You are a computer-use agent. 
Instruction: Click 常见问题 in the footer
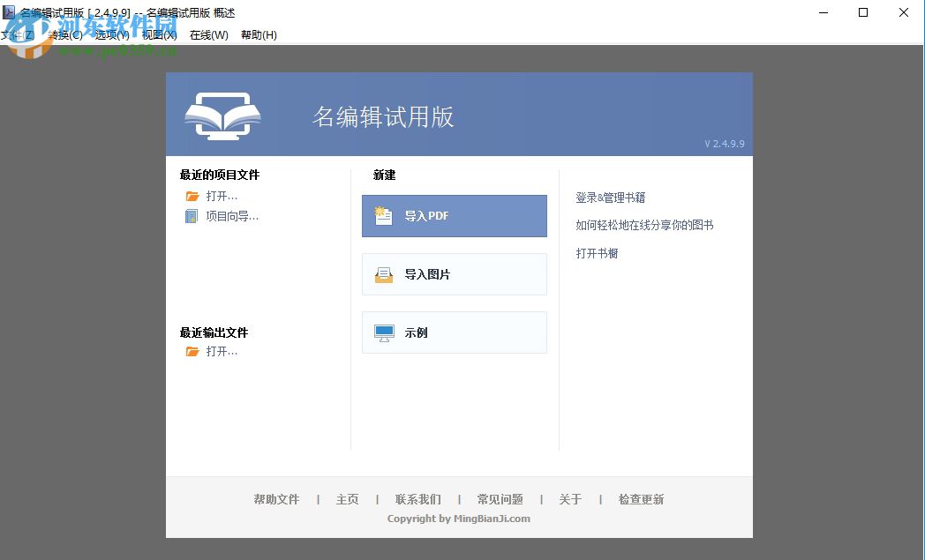tap(500, 498)
